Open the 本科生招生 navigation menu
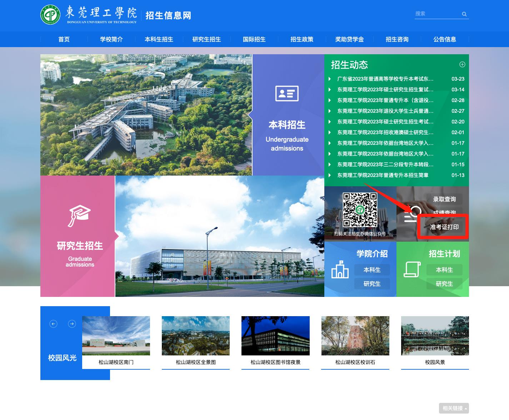The image size is (509, 420). (159, 39)
